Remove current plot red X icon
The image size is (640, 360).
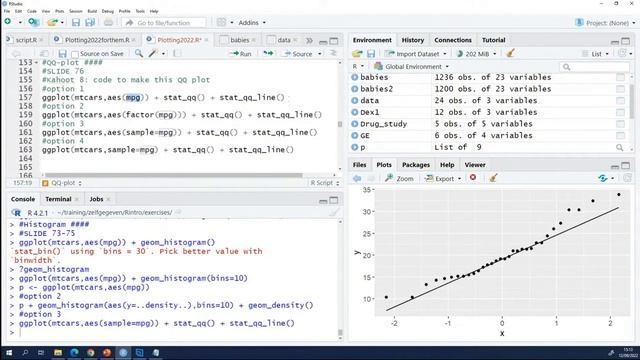(x=473, y=178)
